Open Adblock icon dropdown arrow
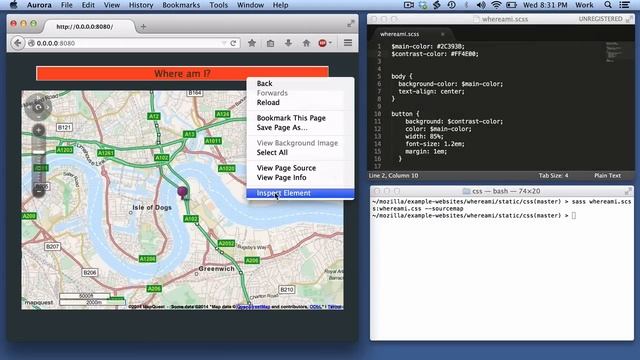 click(x=330, y=43)
